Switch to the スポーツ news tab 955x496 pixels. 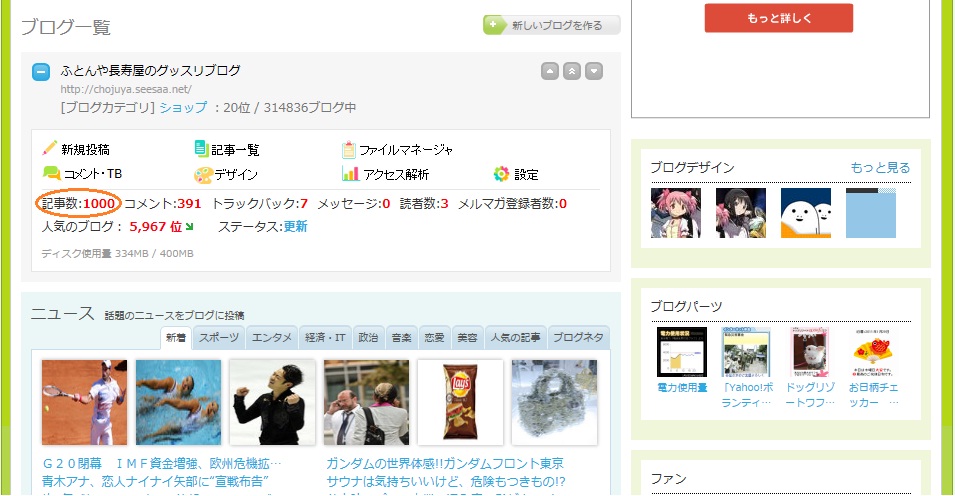click(219, 338)
